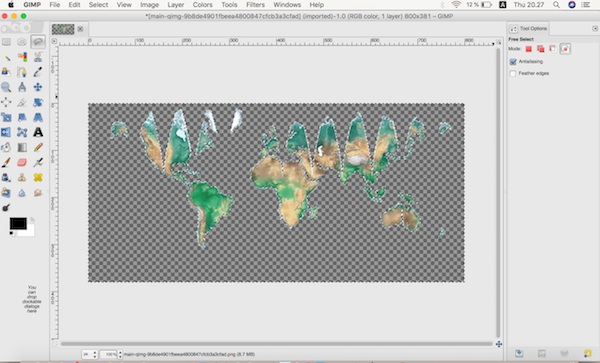This screenshot has height=363, width=600.
Task: Open the File menu
Action: [55, 5]
